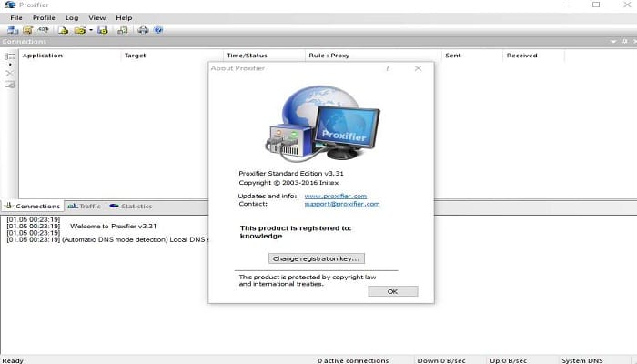Sort by the Application column header

point(70,56)
